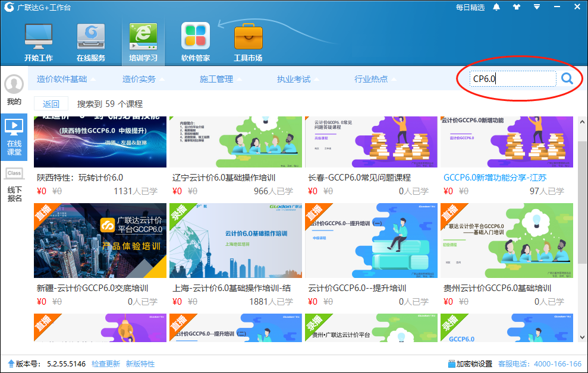588x373 pixels.
Task: Click 1131人已学 count text
Action: [x=136, y=191]
